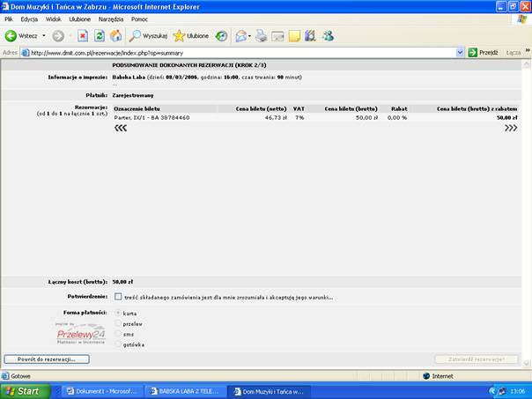Open Ulubione favorites star
Image resolution: width=532 pixels, height=399 pixels.
(180, 36)
